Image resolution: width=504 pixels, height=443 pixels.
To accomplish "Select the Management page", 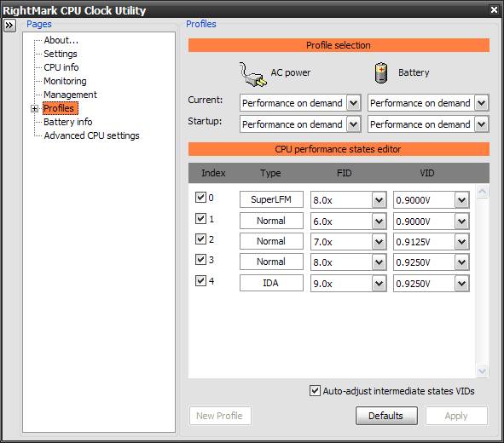I will click(70, 95).
